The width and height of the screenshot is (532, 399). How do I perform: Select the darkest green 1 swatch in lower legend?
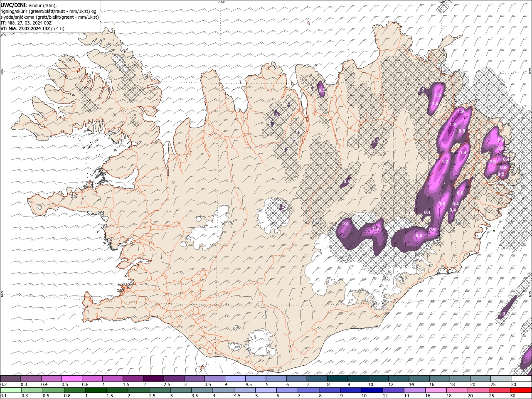[x=96, y=390]
